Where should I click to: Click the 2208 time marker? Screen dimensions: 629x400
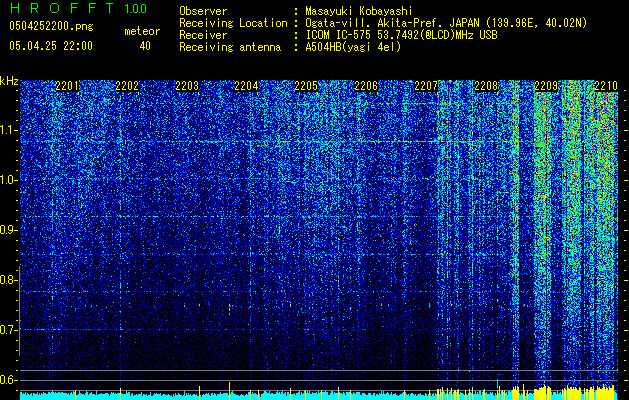pos(486,86)
